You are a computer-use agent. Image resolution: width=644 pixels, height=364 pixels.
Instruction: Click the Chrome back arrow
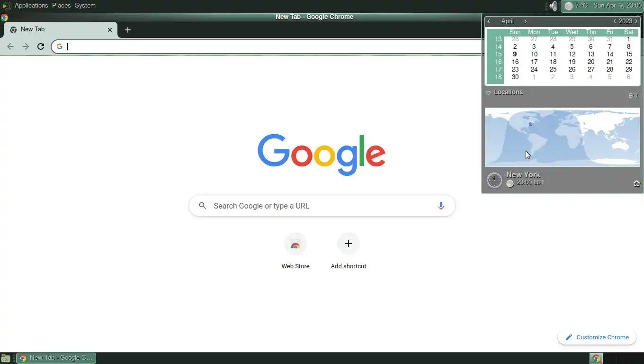tap(10, 46)
